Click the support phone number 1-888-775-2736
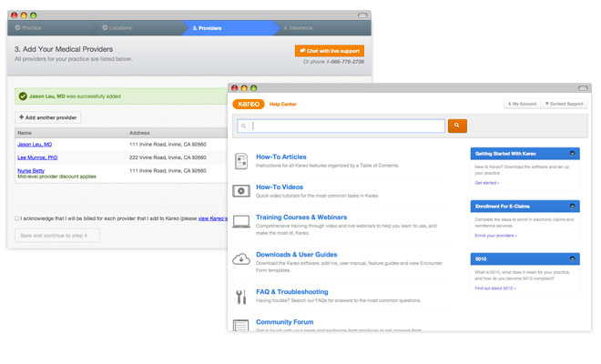 (x=345, y=62)
